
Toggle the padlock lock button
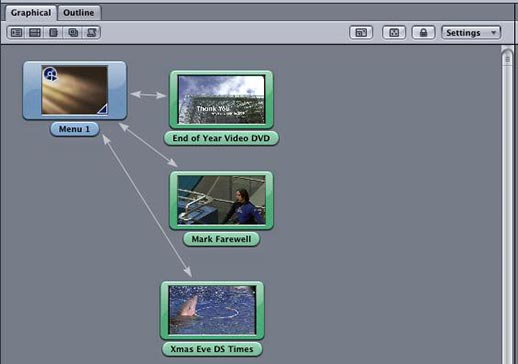click(423, 33)
